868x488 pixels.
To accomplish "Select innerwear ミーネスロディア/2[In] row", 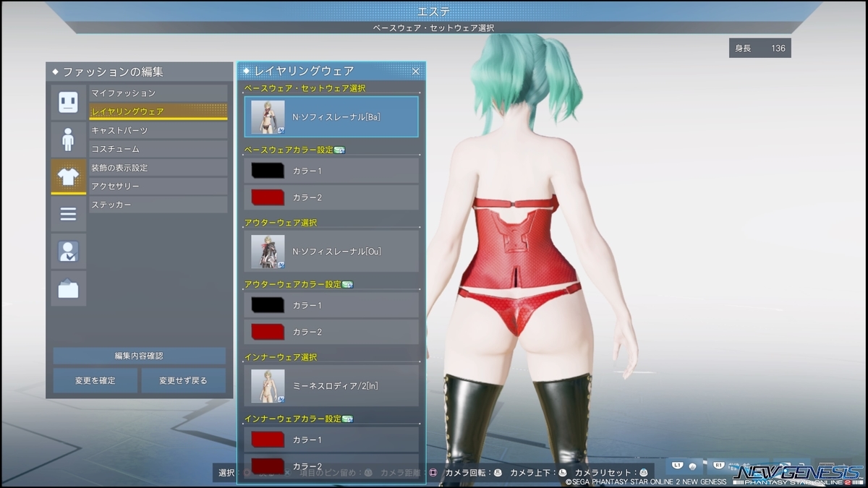I will click(331, 386).
